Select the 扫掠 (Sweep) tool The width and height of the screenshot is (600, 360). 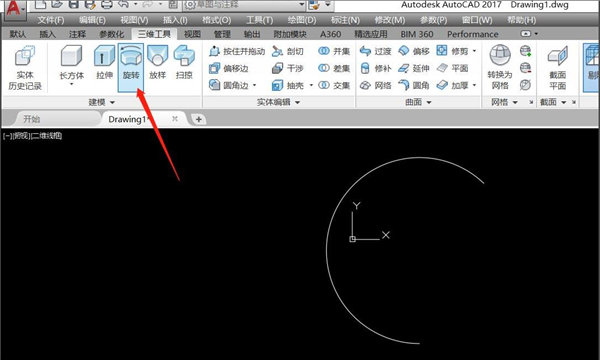pyautogui.click(x=184, y=63)
